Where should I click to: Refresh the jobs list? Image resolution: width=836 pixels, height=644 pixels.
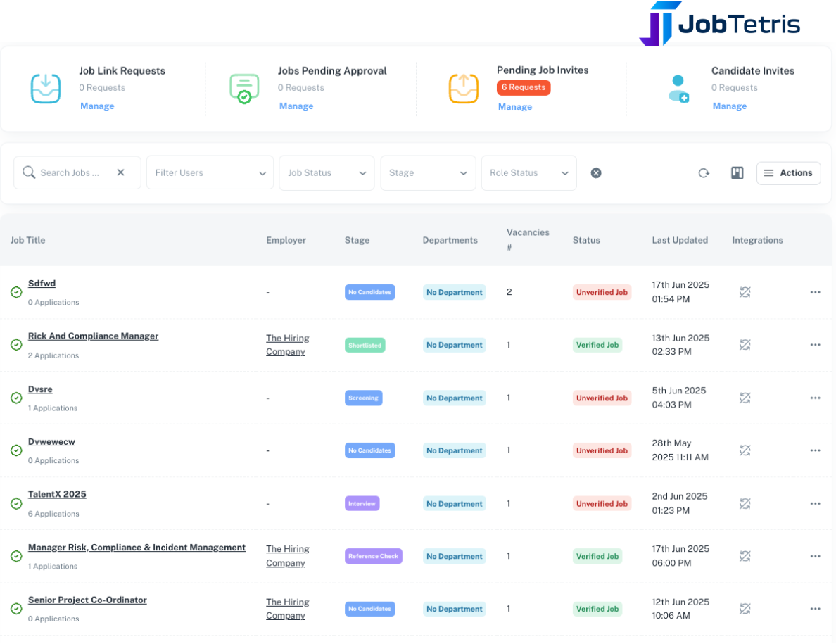[x=704, y=172]
